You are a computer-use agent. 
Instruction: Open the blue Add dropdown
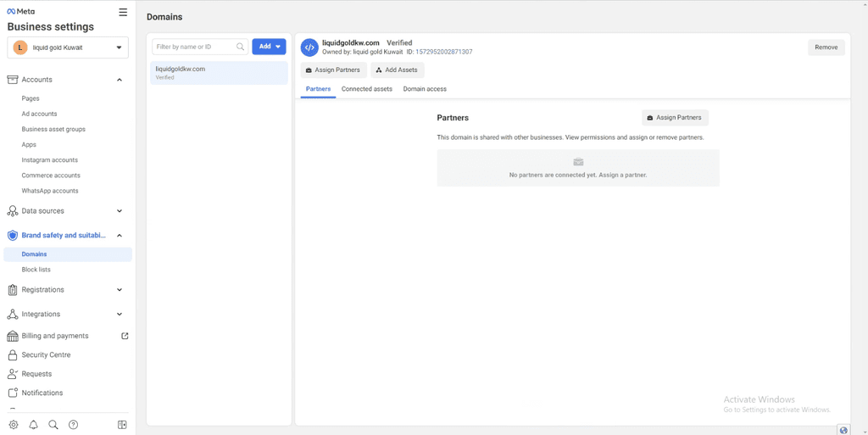pyautogui.click(x=269, y=47)
